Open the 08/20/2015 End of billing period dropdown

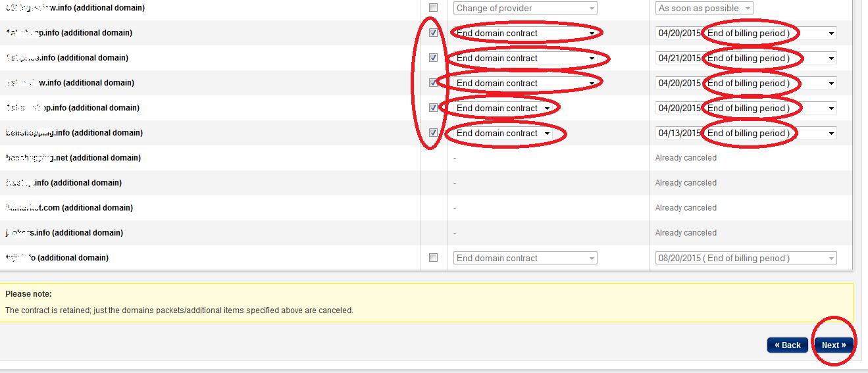pos(746,259)
